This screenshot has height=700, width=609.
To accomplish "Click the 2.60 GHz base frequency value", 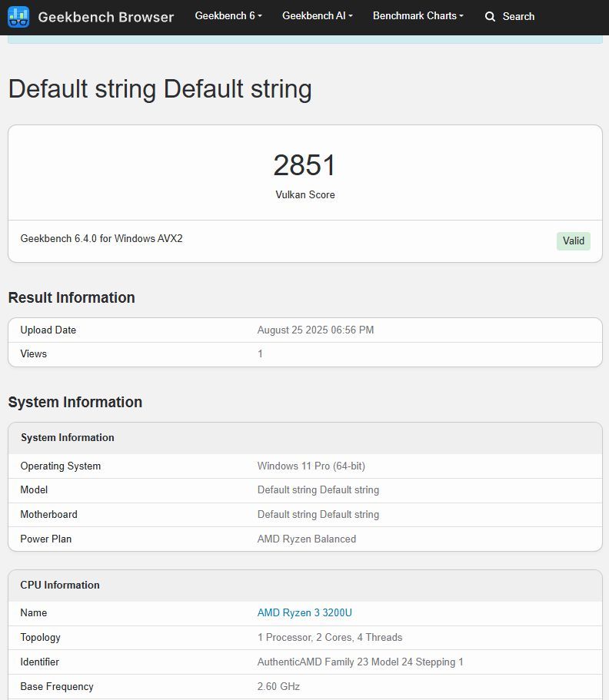I will click(278, 686).
